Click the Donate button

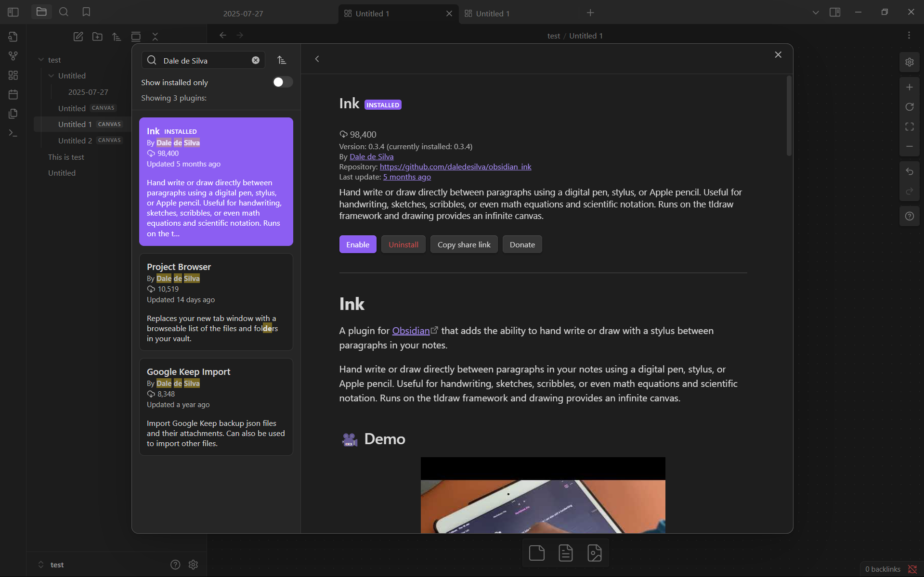(522, 244)
